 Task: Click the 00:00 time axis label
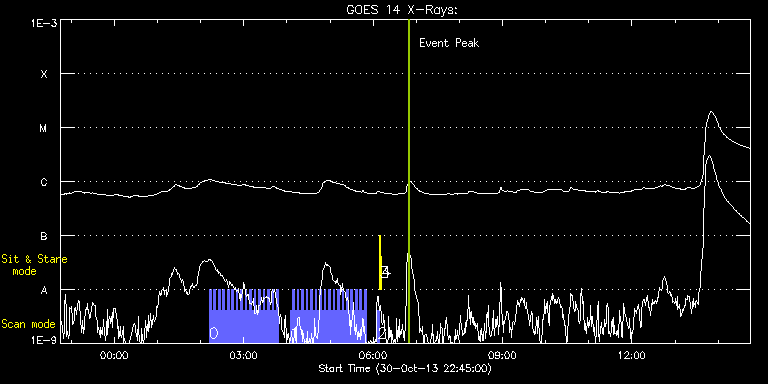click(x=114, y=355)
